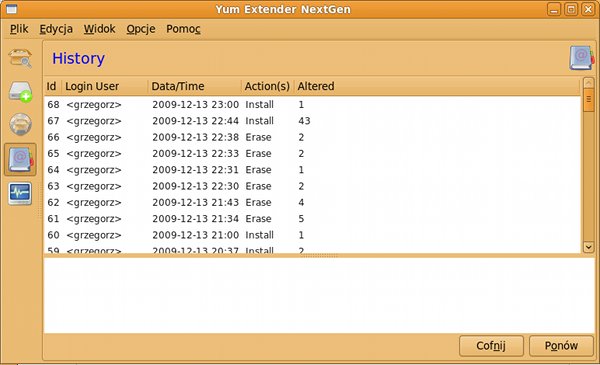
Task: Open the Opcje menu
Action: click(141, 29)
